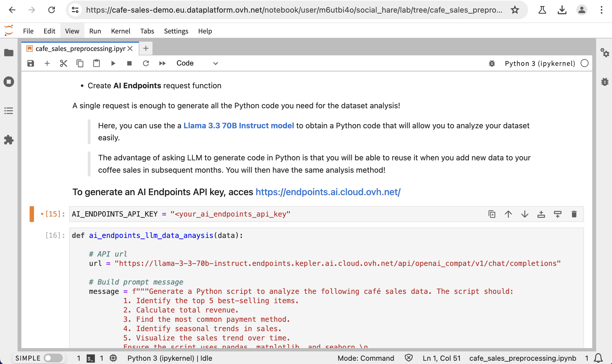Screen dimensions: 612x364
Task: Run the selected cell and advance
Action: point(113,63)
